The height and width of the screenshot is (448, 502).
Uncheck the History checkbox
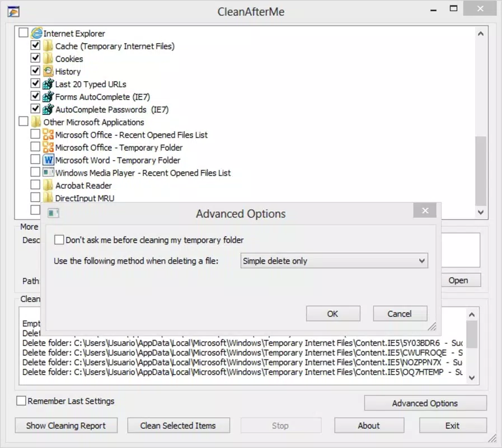pyautogui.click(x=35, y=71)
